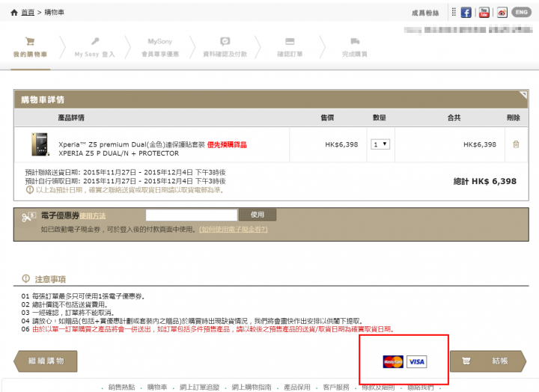The height and width of the screenshot is (392, 539).
Task: Click the info icon beside date notice
Action: 30,190
